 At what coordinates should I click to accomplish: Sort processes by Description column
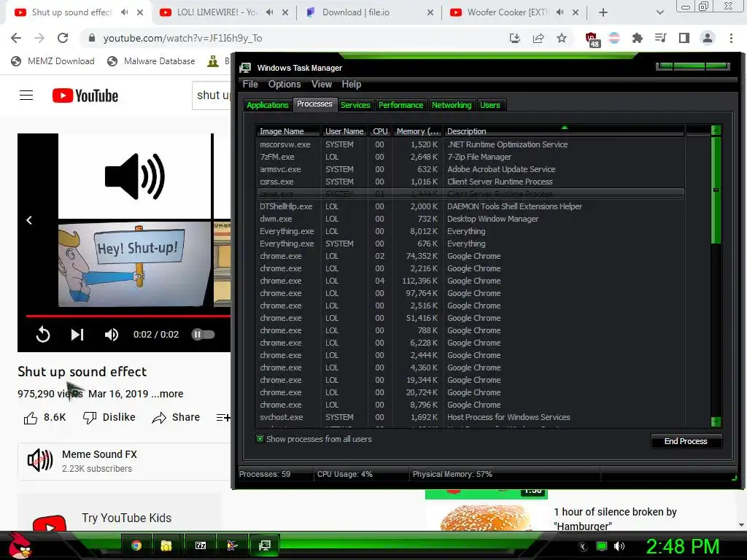[564, 131]
